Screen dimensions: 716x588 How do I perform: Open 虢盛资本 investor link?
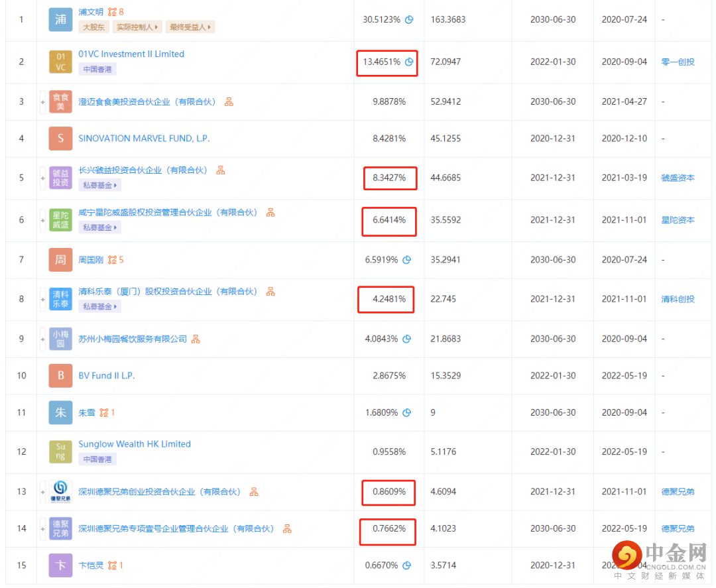pyautogui.click(x=678, y=178)
